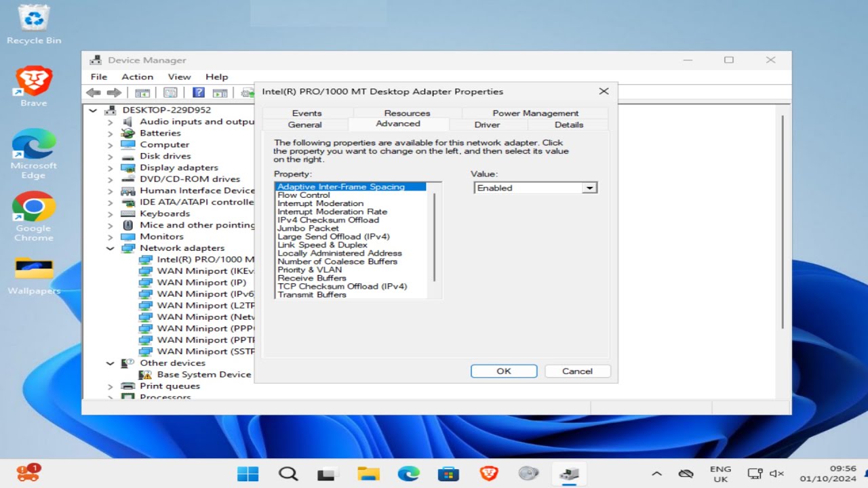Click the blue Help question-mark toolbar icon
Viewport: 868px width, 488px height.
(x=198, y=93)
